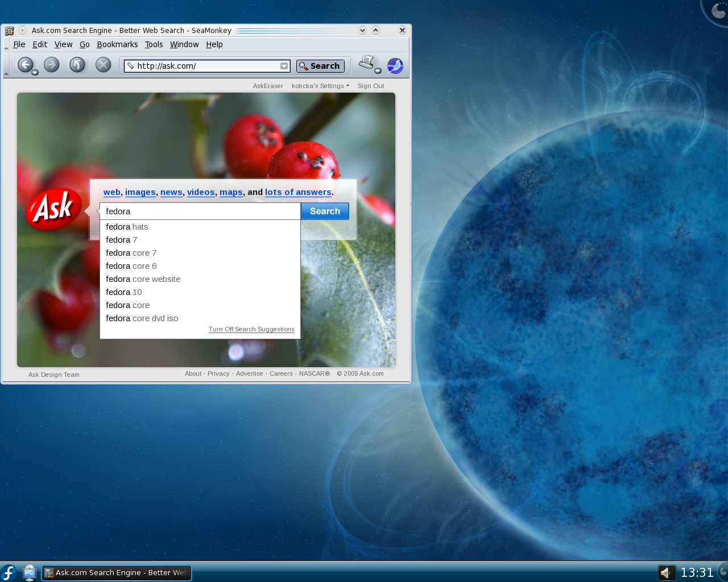
Task: Click the AskEraser link
Action: pyautogui.click(x=268, y=86)
